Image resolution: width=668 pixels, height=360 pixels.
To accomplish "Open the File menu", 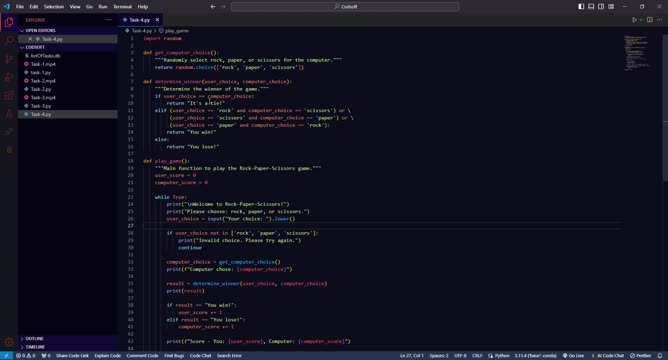I will [x=20, y=6].
